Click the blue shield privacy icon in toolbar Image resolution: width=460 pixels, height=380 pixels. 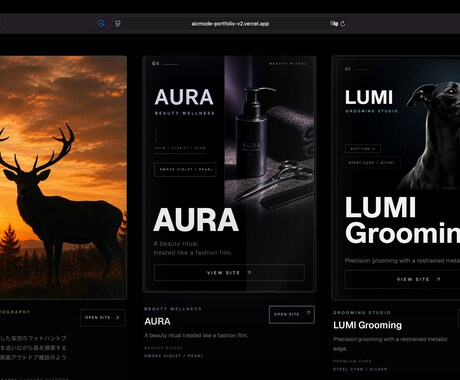click(x=101, y=23)
